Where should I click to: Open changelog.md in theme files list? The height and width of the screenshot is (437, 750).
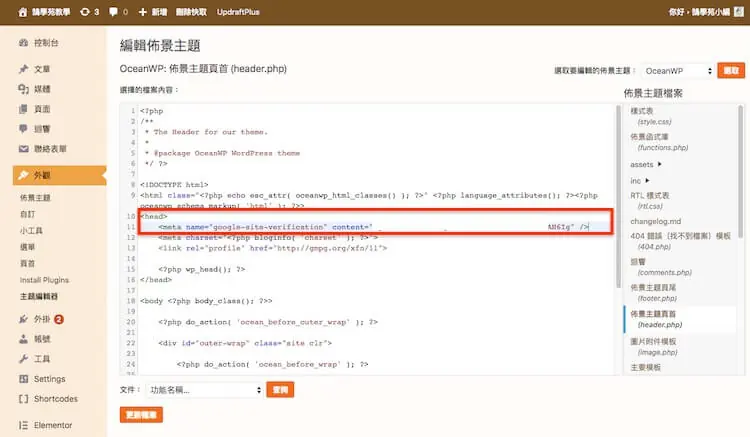pos(655,221)
